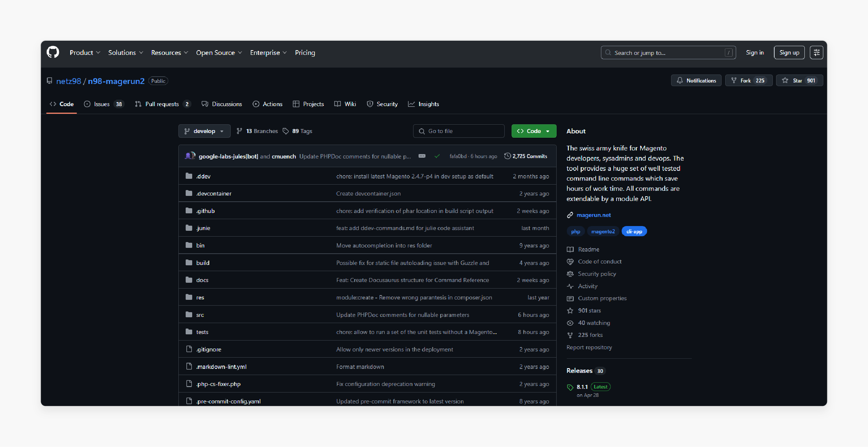Click the repository book icon beside netz98
Image resolution: width=868 pixels, height=447 pixels.
click(49, 81)
